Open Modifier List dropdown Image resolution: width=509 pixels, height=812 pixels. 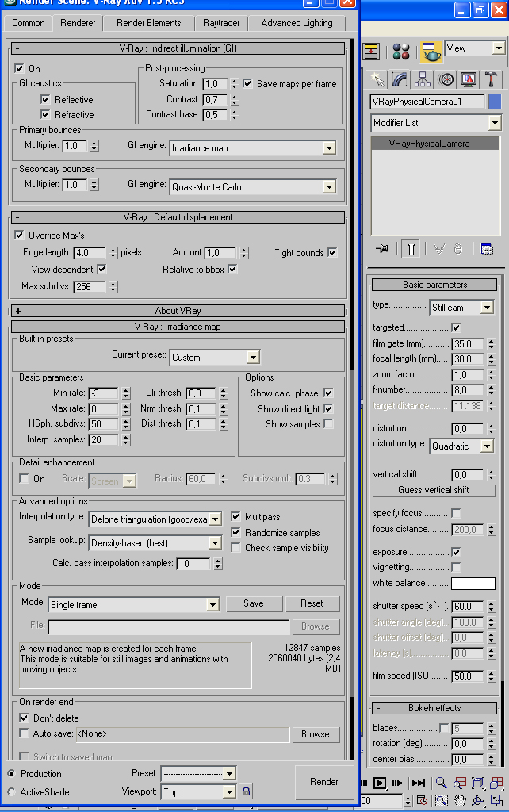pos(495,123)
